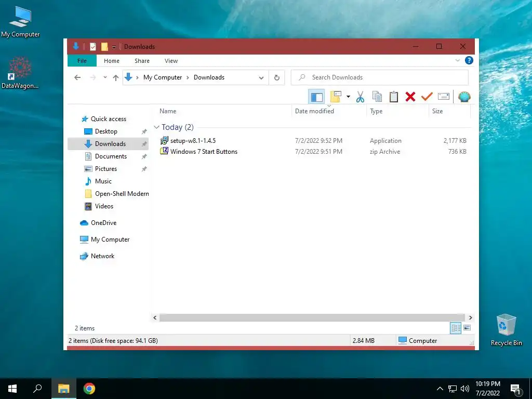The height and width of the screenshot is (399, 532).
Task: Open the recent locations dropdown
Action: pyautogui.click(x=105, y=77)
